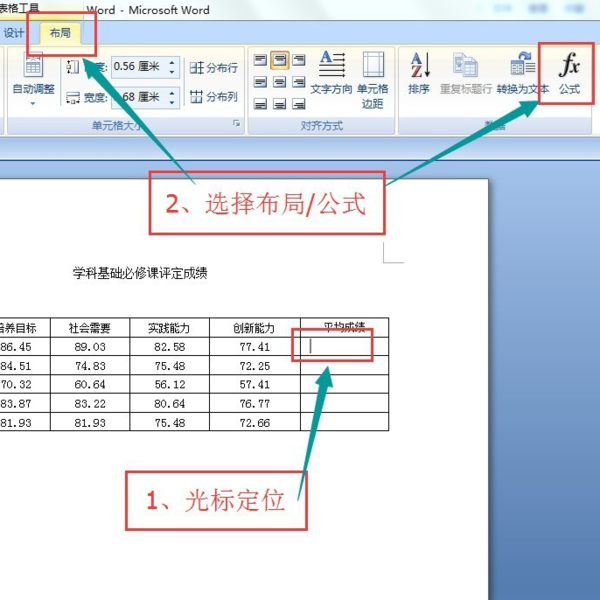The image size is (600, 600).
Task: Click the cell containing 76.77
Action: click(x=255, y=403)
